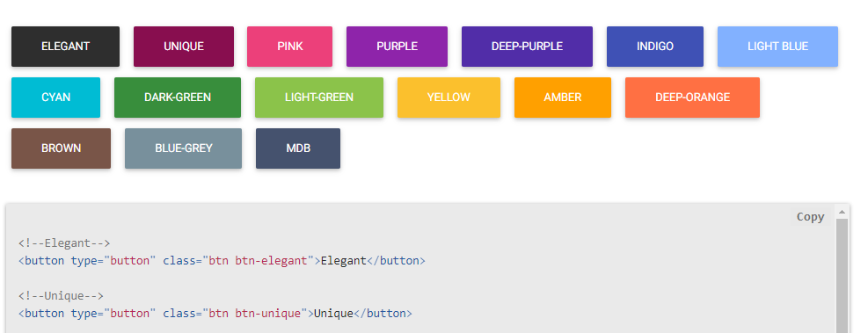Choose the Yellow button

(449, 98)
